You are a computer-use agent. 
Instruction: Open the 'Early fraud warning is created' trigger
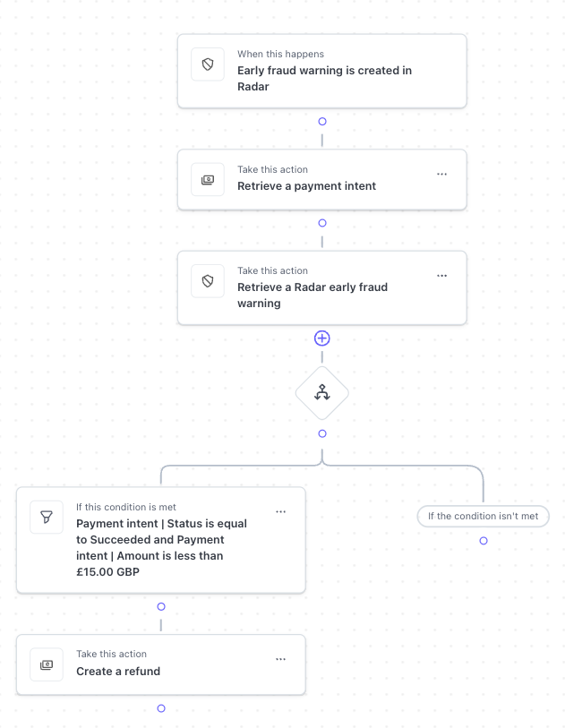click(x=324, y=79)
